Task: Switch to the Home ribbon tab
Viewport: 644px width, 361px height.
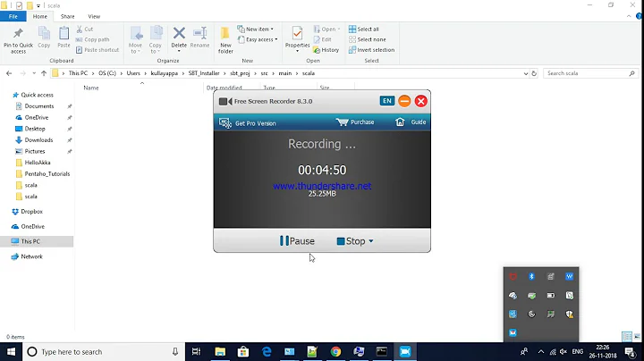Action: 40,16
